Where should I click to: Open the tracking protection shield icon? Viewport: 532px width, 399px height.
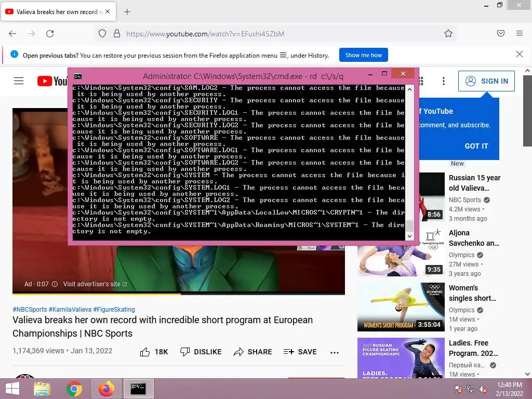[102, 34]
